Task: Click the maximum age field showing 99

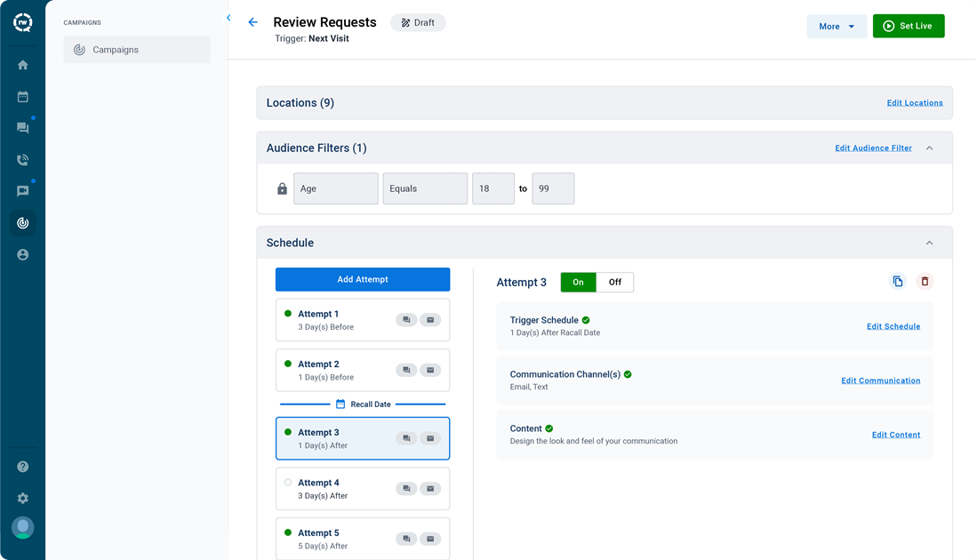Action: point(553,188)
